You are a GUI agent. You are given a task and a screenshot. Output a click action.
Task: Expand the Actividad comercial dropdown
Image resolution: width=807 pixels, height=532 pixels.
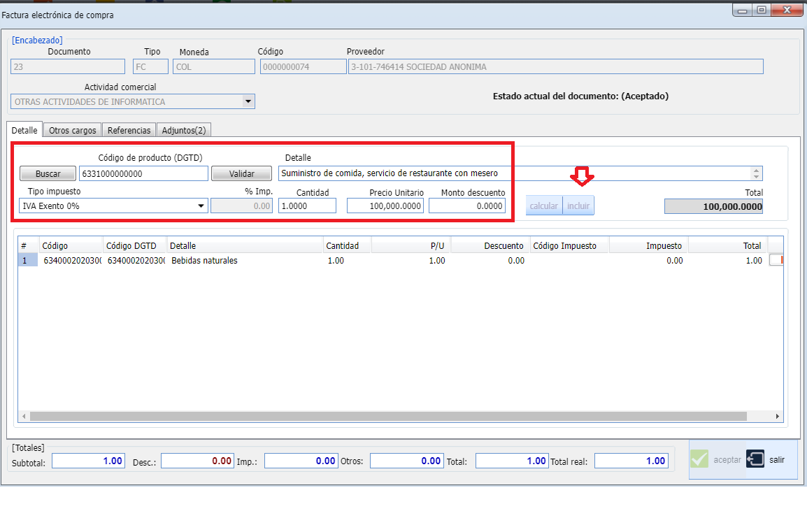pos(248,101)
